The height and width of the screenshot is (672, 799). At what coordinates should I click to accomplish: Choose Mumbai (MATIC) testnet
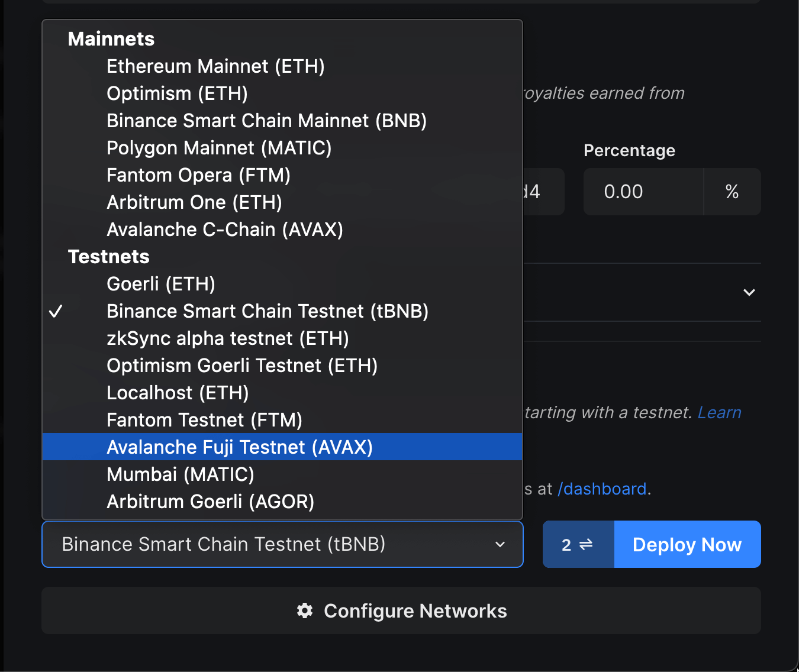pos(180,474)
